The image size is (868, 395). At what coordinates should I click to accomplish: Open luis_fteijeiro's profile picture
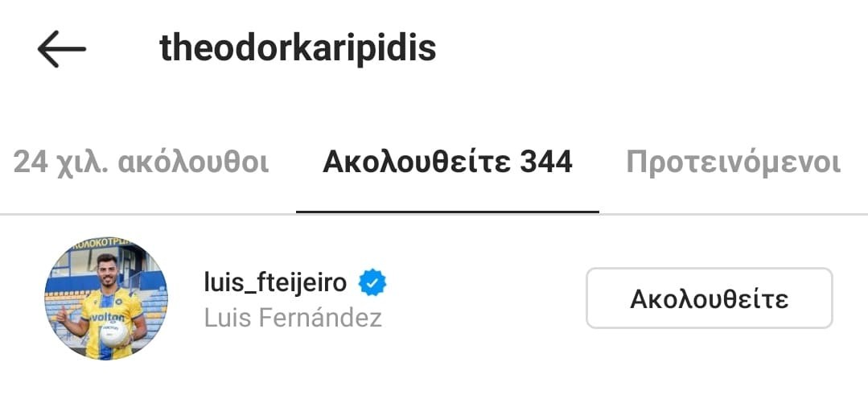tap(105, 298)
